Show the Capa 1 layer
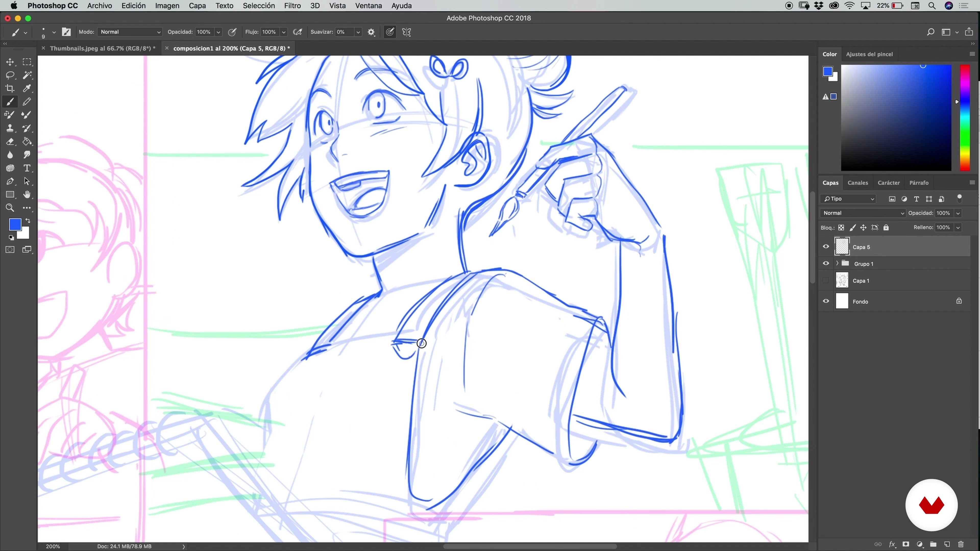Viewport: 980px width, 551px height. (x=826, y=280)
